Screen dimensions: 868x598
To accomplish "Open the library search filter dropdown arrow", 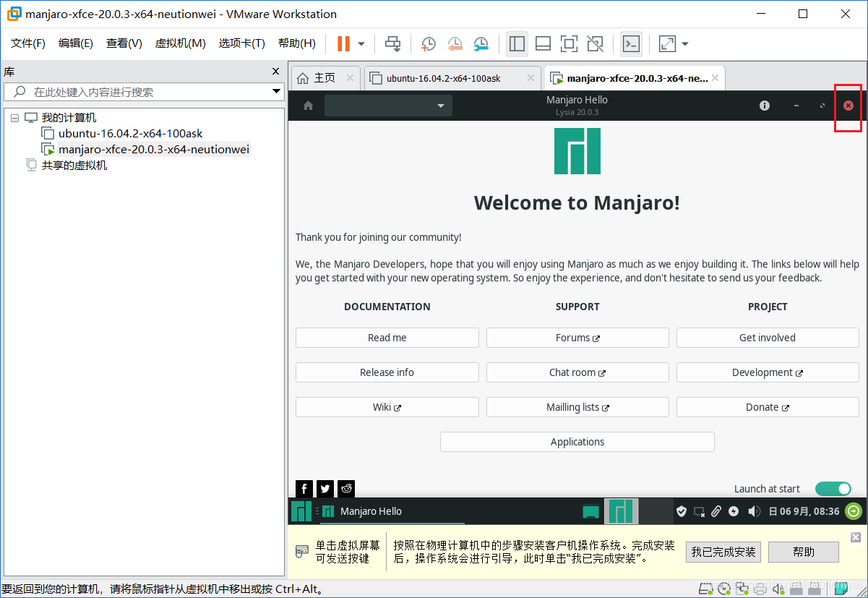I will (x=276, y=92).
